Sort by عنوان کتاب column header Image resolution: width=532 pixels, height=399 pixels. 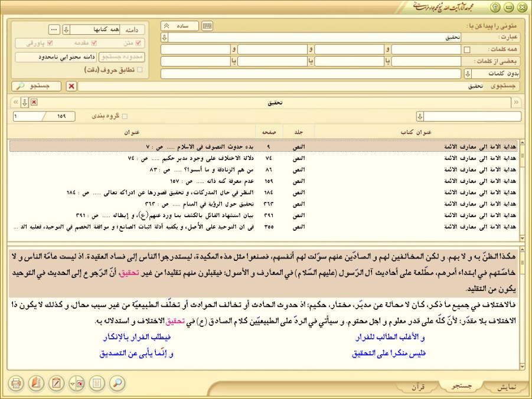click(416, 132)
